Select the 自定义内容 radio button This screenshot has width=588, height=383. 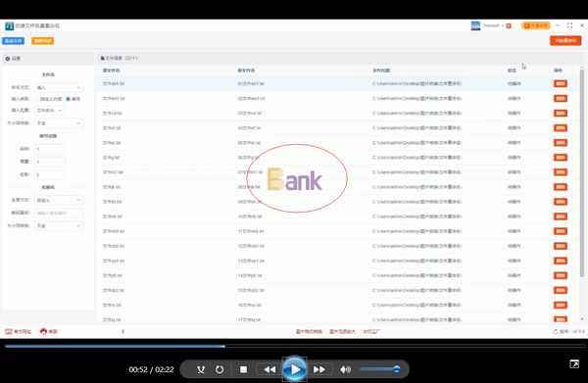(x=37, y=99)
